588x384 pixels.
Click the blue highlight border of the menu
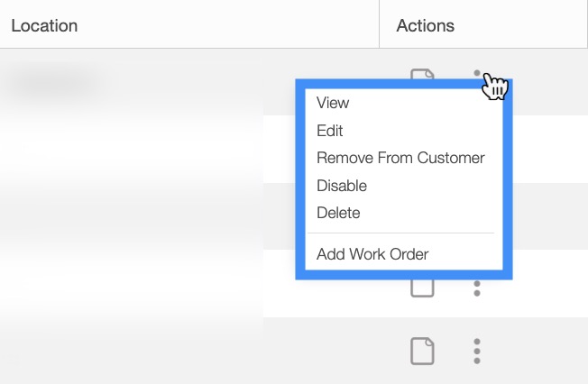click(300, 180)
